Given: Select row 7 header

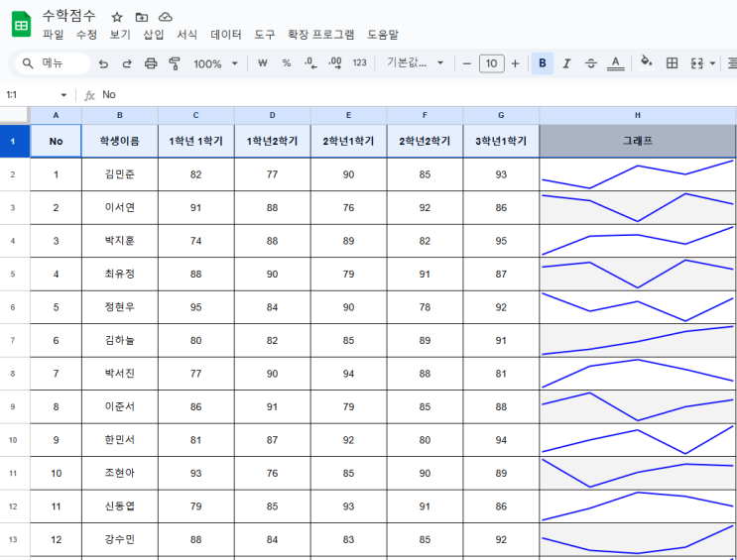Looking at the screenshot, I should coord(13,340).
